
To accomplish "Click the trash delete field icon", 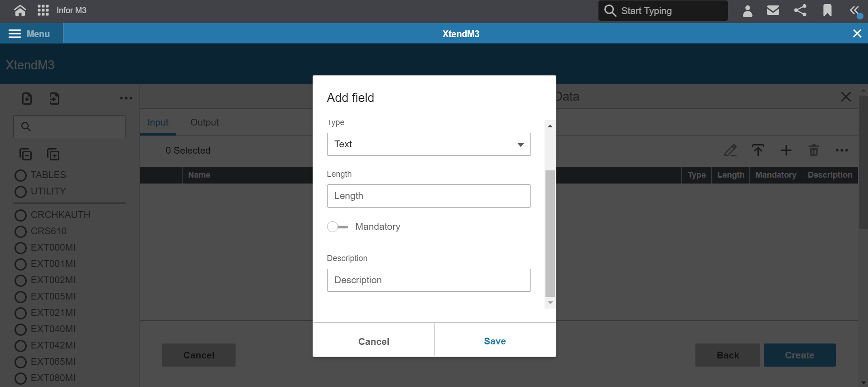I will point(814,150).
